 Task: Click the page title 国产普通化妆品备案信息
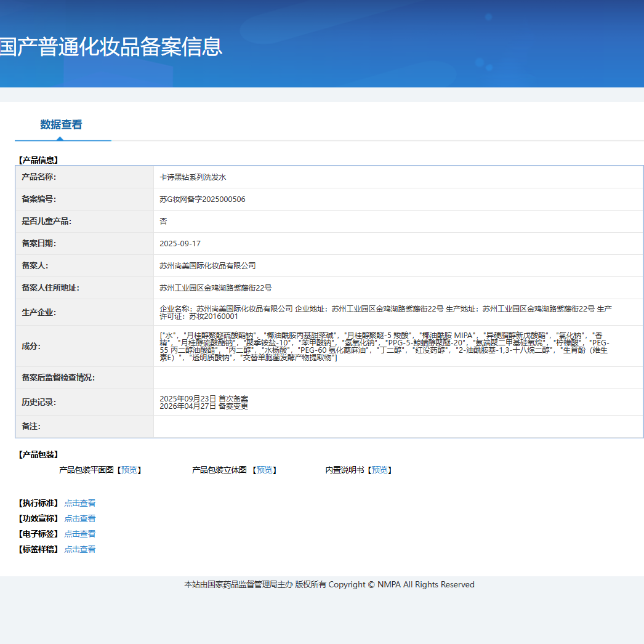[111, 47]
